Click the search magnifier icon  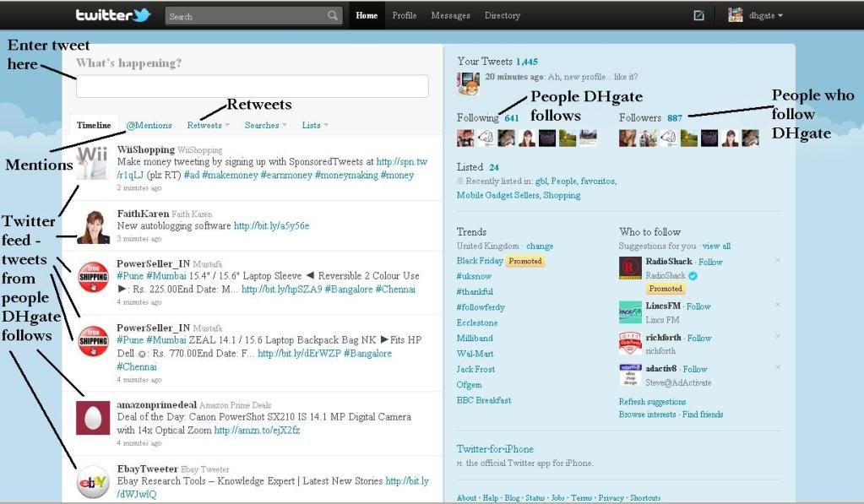coord(333,16)
